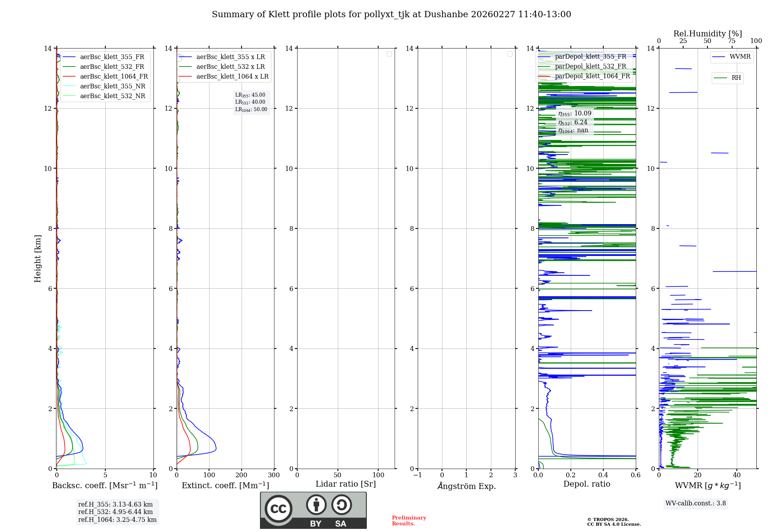Click the BY attribution person icon

(x=316, y=505)
